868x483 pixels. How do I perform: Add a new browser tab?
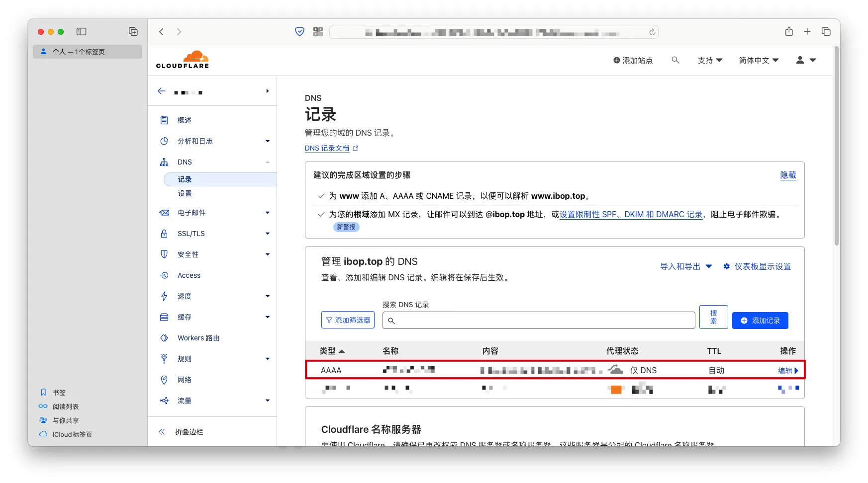point(807,32)
